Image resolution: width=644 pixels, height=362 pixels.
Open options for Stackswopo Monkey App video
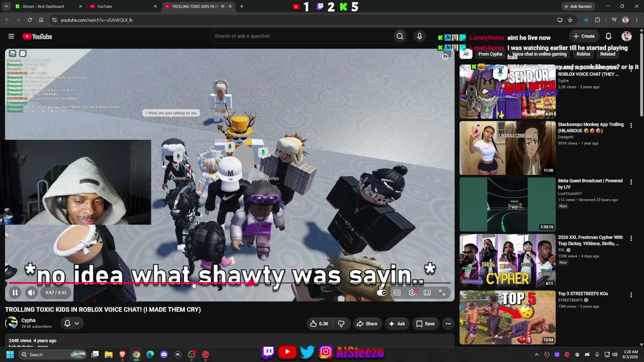click(x=631, y=125)
